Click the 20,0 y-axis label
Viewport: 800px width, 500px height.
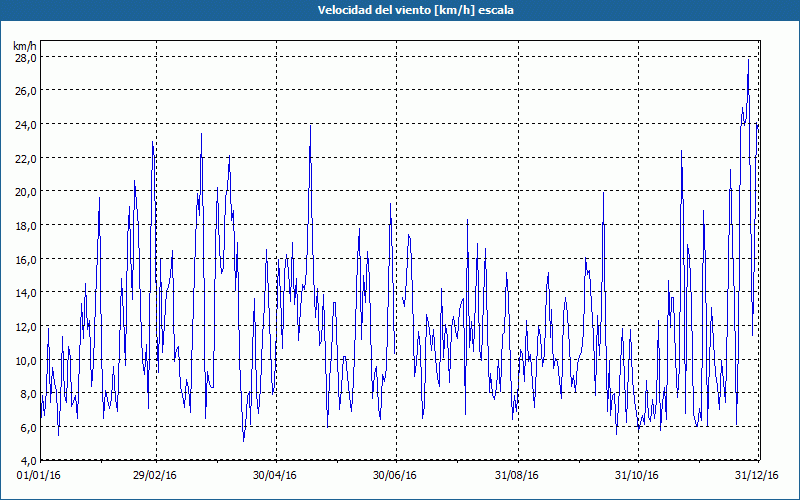25,192
